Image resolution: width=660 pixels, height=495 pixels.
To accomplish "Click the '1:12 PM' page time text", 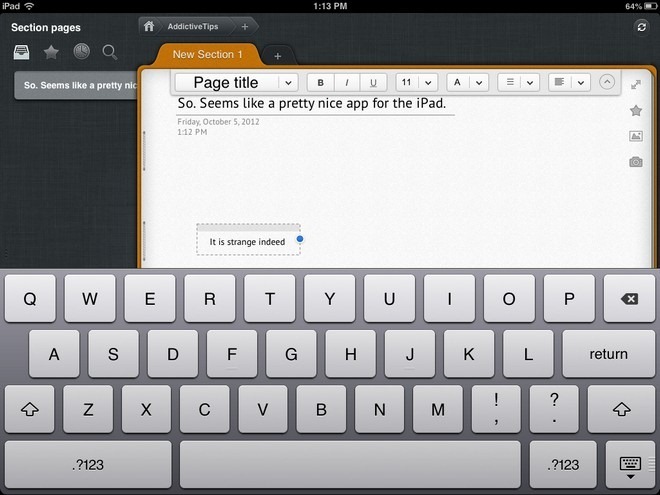I will [x=192, y=132].
